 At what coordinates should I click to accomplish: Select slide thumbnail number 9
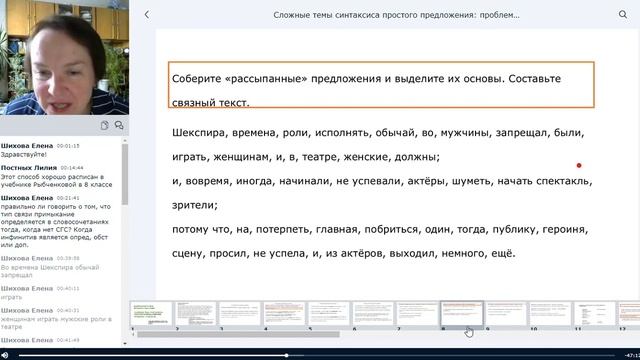click(x=506, y=313)
